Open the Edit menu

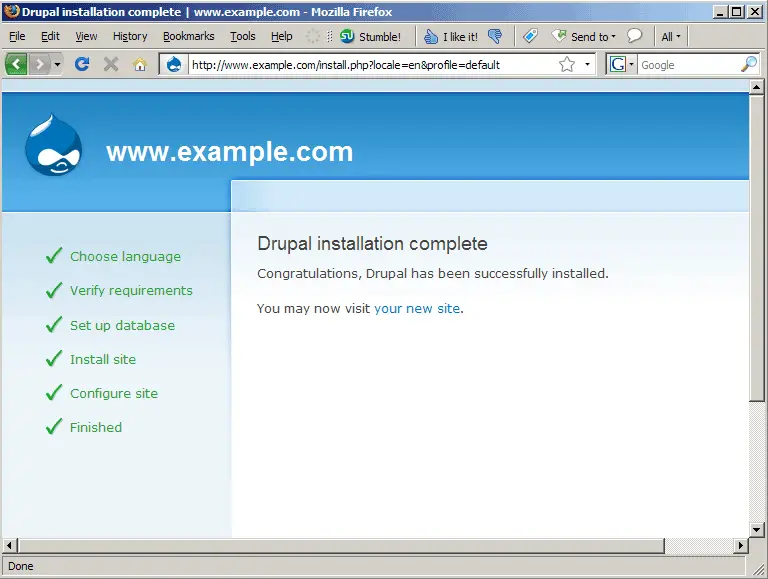pyautogui.click(x=50, y=36)
